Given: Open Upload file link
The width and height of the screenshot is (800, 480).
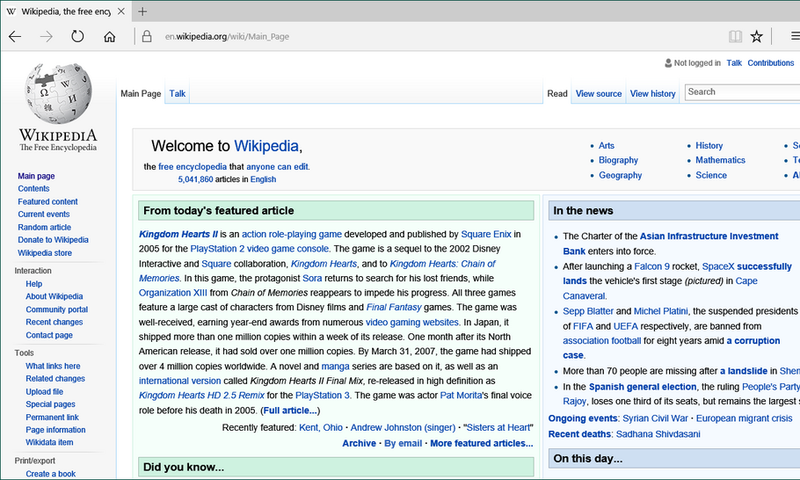Looking at the screenshot, I should [44, 391].
